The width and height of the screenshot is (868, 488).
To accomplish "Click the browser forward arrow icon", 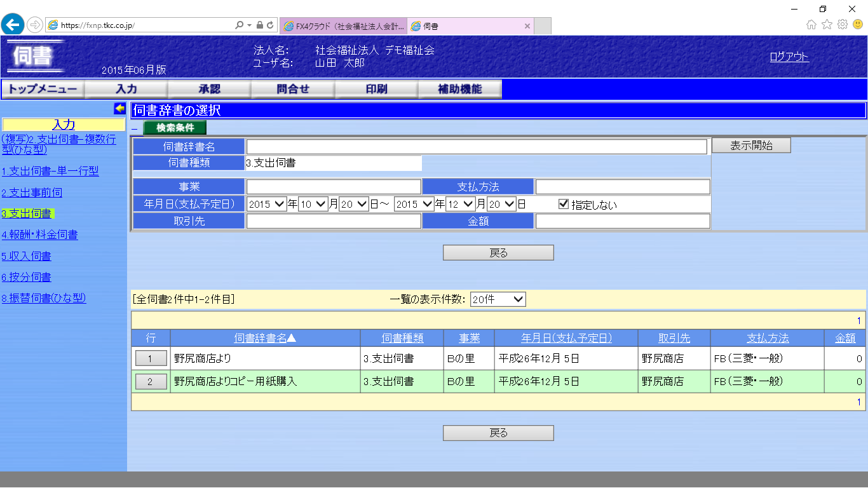I will pyautogui.click(x=35, y=25).
